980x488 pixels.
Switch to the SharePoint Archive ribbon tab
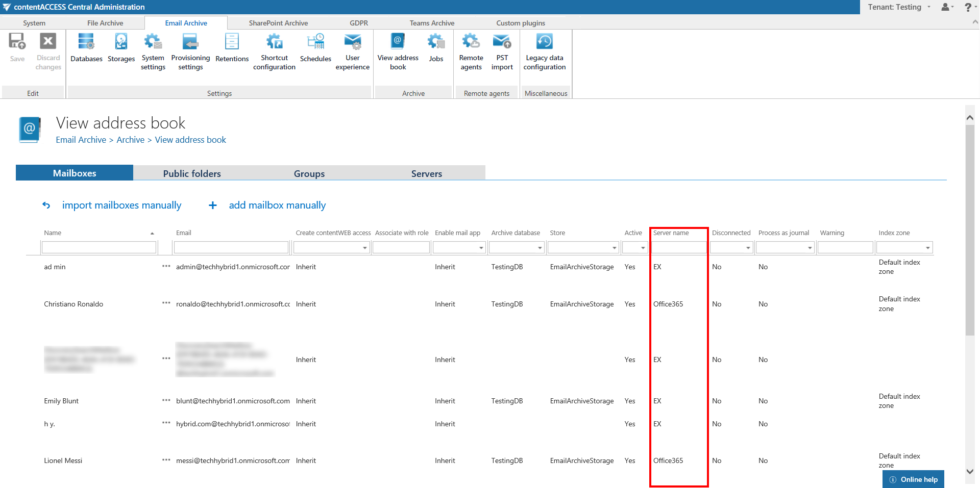click(x=278, y=23)
